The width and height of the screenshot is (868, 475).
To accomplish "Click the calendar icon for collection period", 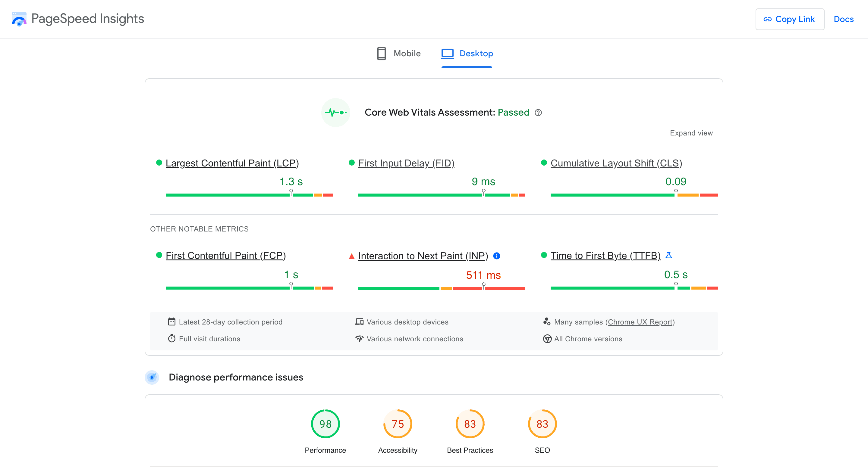I will [x=172, y=321].
